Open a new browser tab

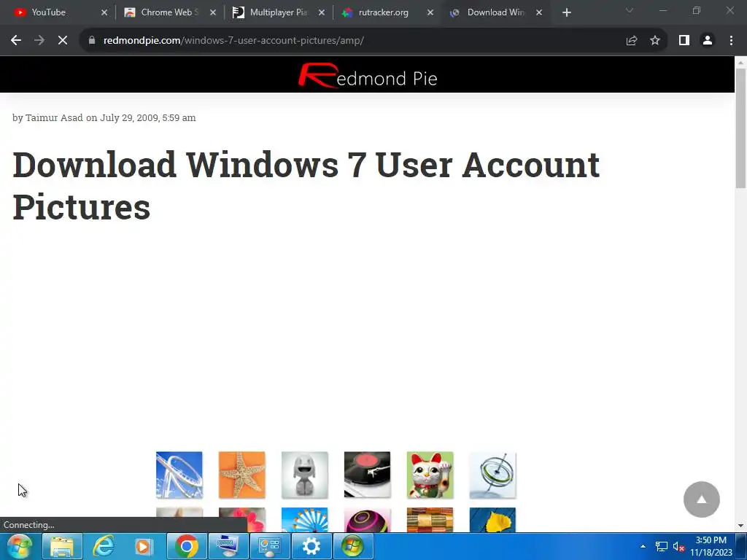point(566,13)
